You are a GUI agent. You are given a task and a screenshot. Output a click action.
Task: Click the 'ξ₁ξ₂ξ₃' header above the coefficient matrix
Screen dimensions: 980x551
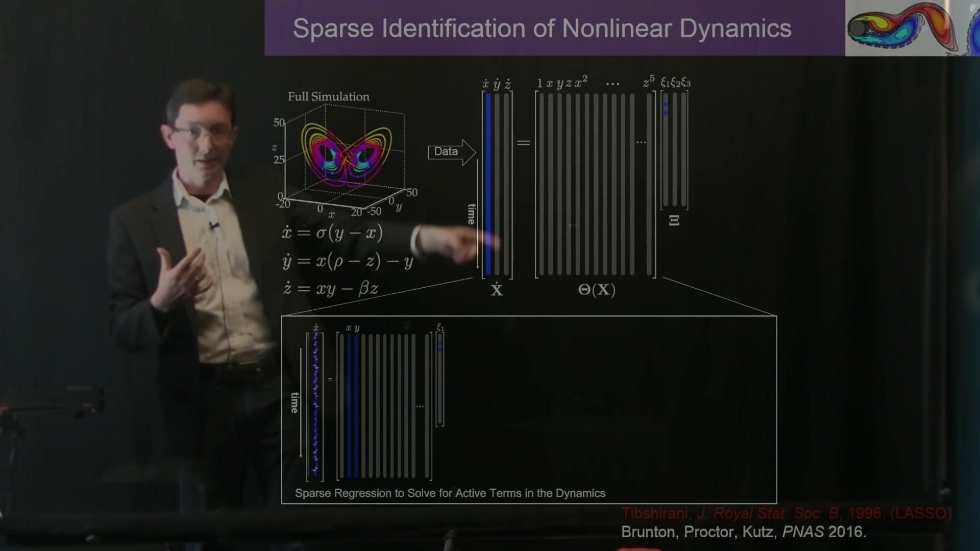coord(675,83)
